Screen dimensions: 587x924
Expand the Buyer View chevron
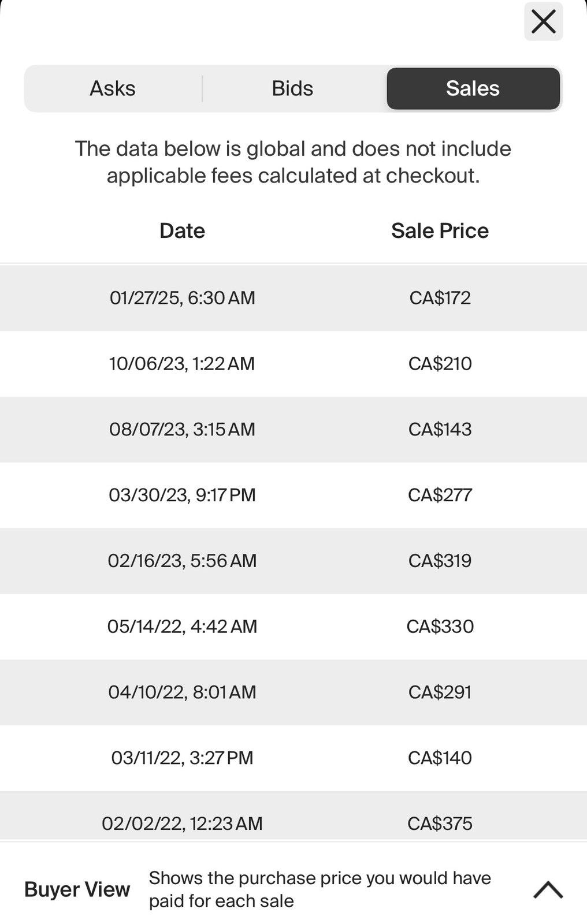(x=548, y=889)
